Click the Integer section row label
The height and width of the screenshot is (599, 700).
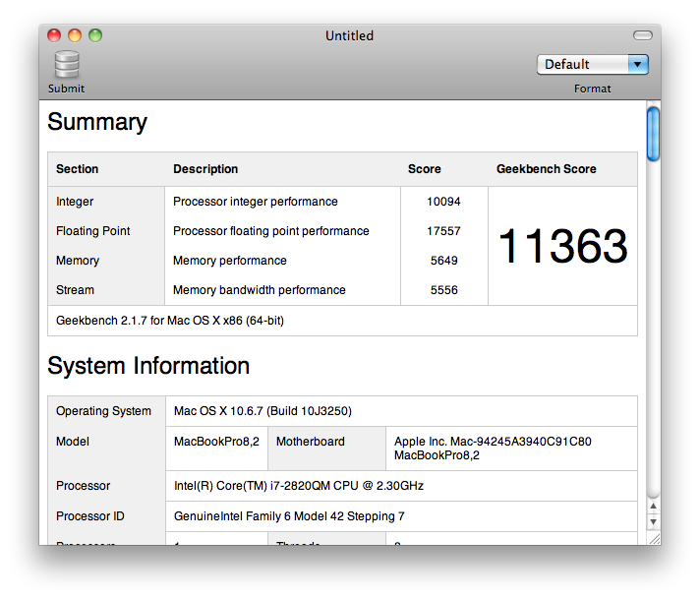pos(75,202)
